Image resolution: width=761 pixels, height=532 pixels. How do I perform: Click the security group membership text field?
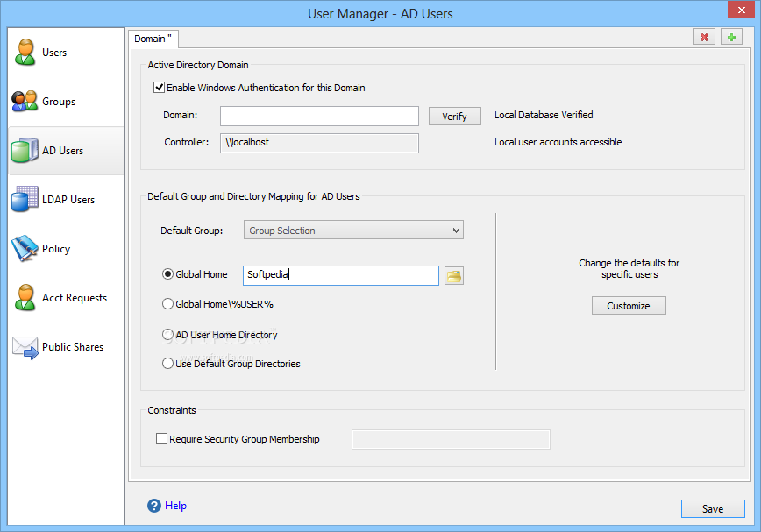451,439
